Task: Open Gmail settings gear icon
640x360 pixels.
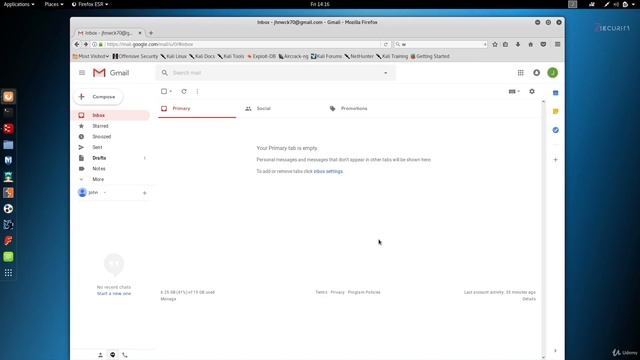Action: (x=532, y=91)
